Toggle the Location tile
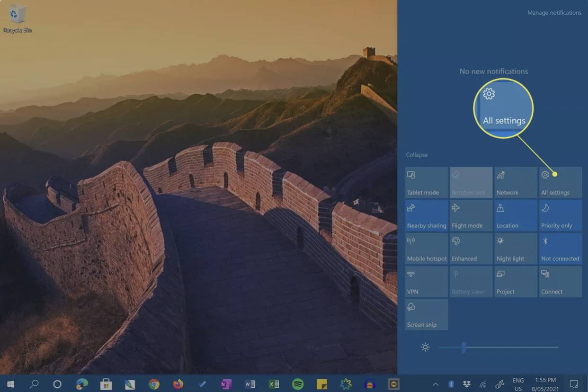 point(516,215)
